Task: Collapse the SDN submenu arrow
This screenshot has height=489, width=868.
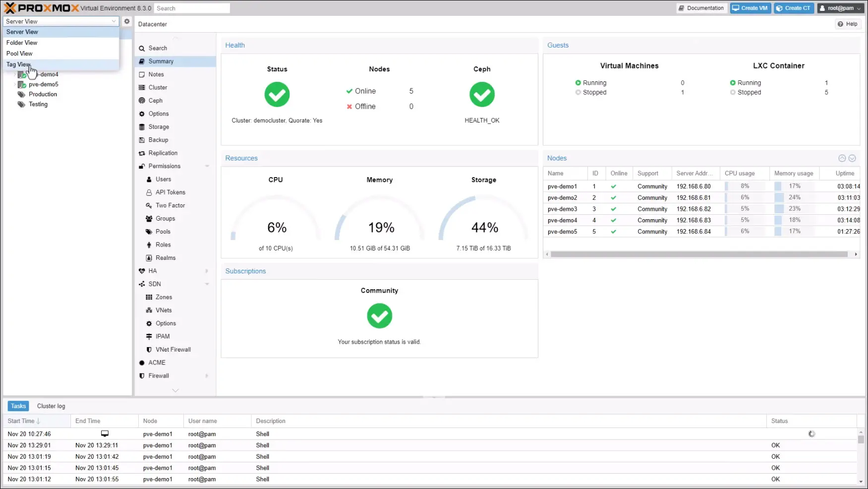Action: [207, 284]
